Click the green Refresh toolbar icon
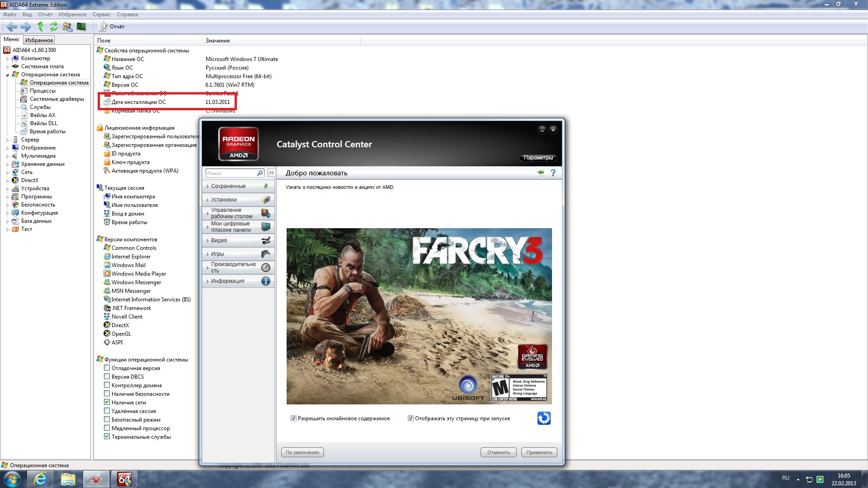This screenshot has height=488, width=868. [53, 27]
